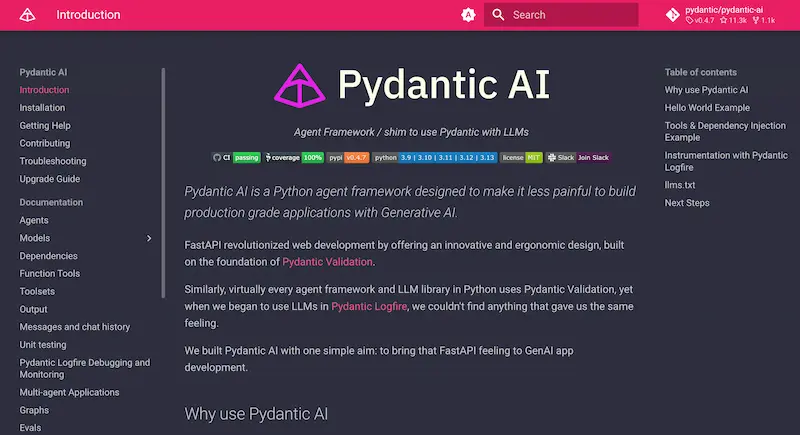Click the large Pydantic AI logo image
This screenshot has height=435, width=800.
click(411, 85)
